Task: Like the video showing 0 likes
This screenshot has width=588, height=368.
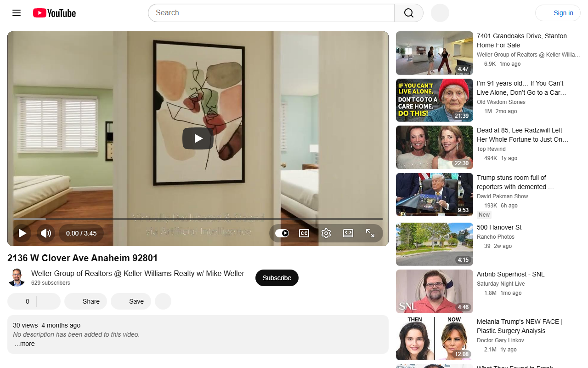Action: pyautogui.click(x=22, y=301)
